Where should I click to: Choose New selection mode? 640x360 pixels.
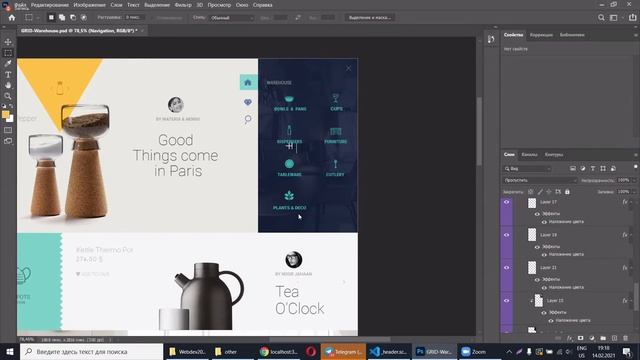tap(51, 18)
